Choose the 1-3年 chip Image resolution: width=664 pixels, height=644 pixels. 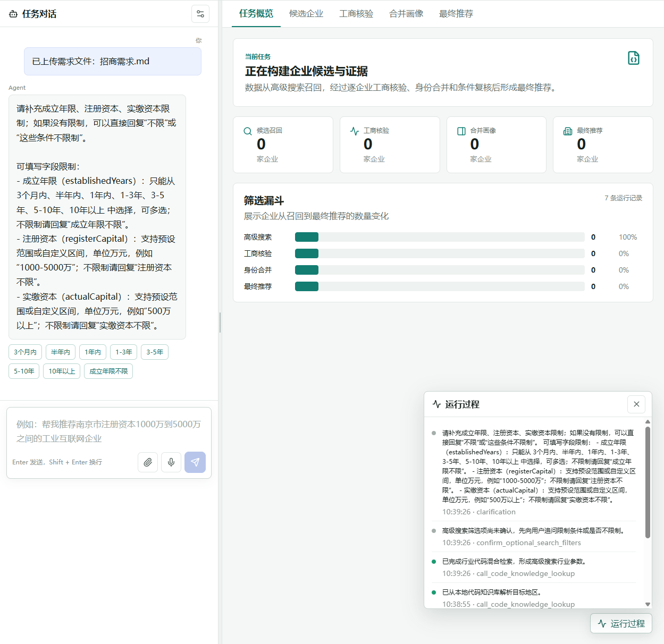pos(124,352)
